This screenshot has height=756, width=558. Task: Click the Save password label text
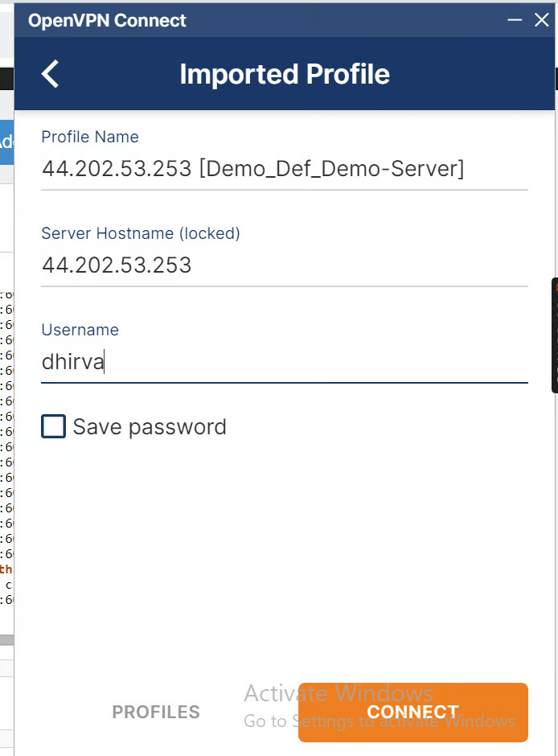coord(149,426)
